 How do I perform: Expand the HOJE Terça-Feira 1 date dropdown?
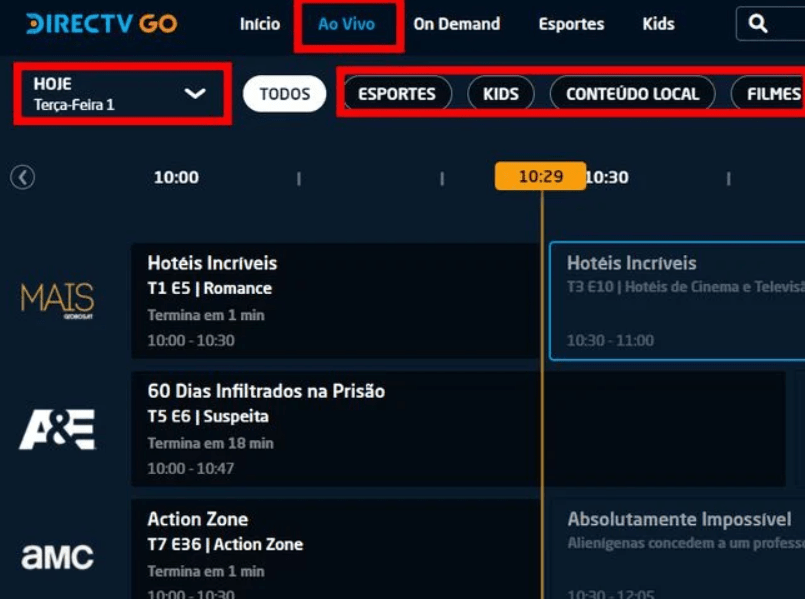(x=122, y=93)
